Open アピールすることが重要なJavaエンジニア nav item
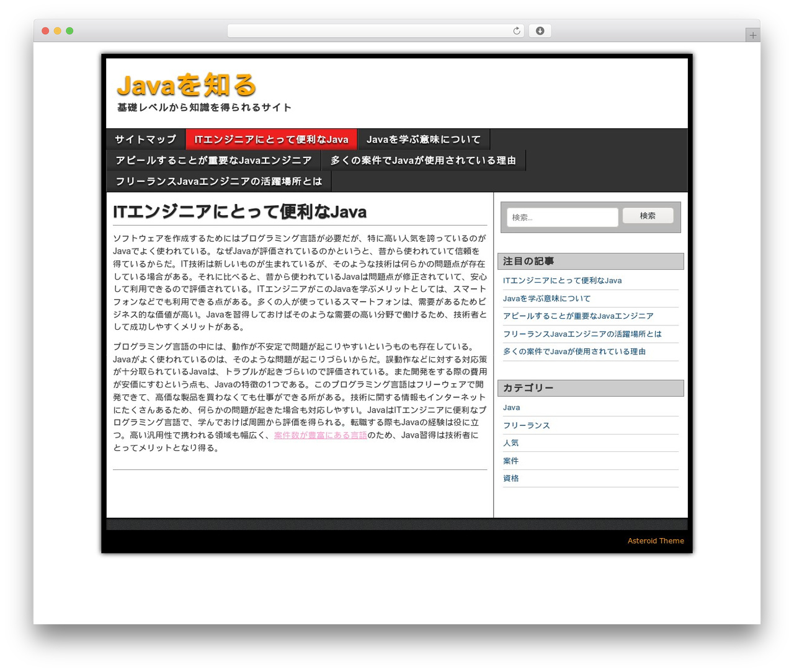The height and width of the screenshot is (672, 794). click(213, 161)
